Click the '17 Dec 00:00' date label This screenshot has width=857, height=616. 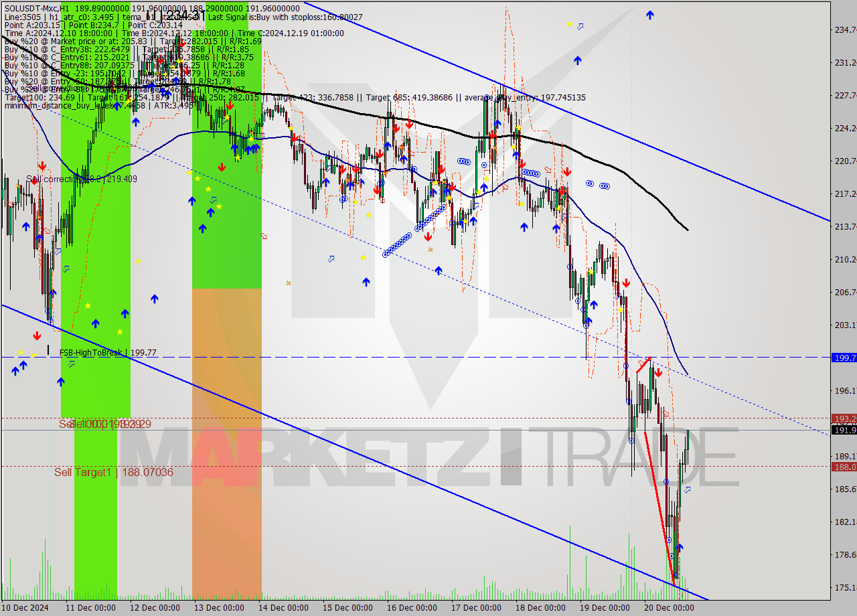(x=476, y=608)
